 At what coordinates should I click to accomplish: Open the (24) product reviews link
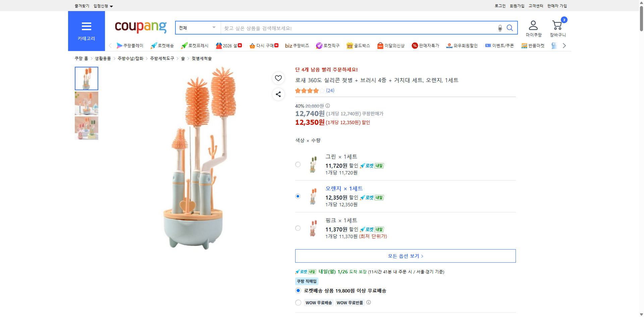pos(330,90)
